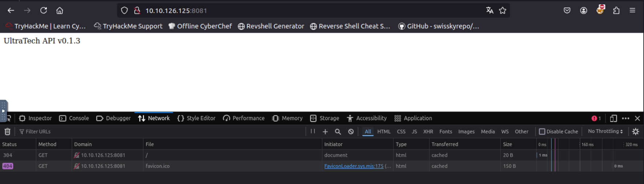Click the home icon in the toolbar
This screenshot has width=644, height=184.
tap(60, 11)
